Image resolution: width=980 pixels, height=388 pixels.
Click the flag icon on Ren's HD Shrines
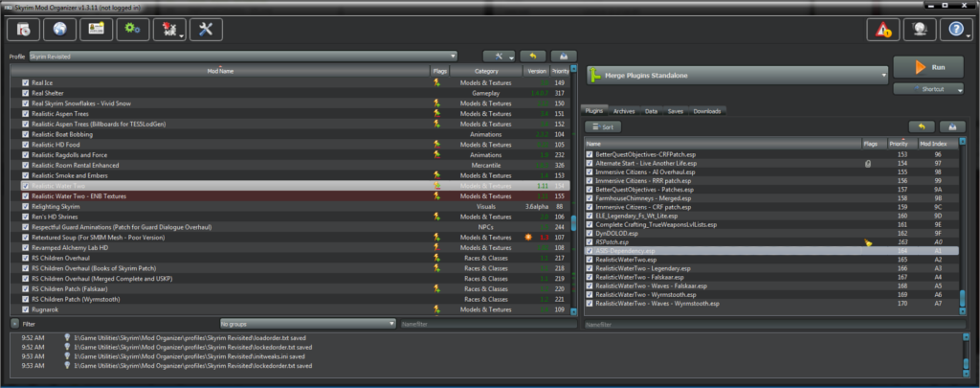coord(436,217)
